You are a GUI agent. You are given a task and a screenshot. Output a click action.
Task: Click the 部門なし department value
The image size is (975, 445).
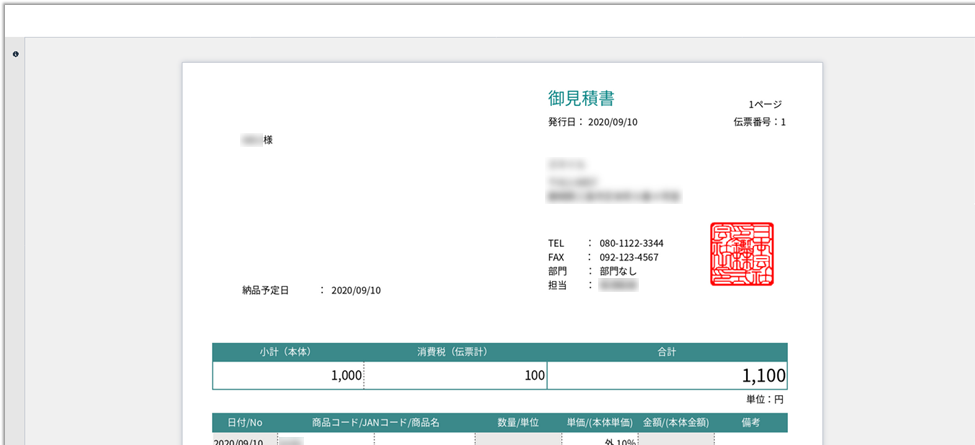tap(618, 271)
